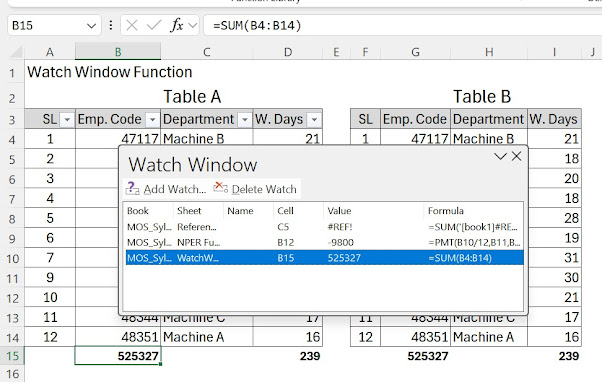This screenshot has height=382, width=602.
Task: Click the Table B Department header cell
Action: tap(488, 119)
